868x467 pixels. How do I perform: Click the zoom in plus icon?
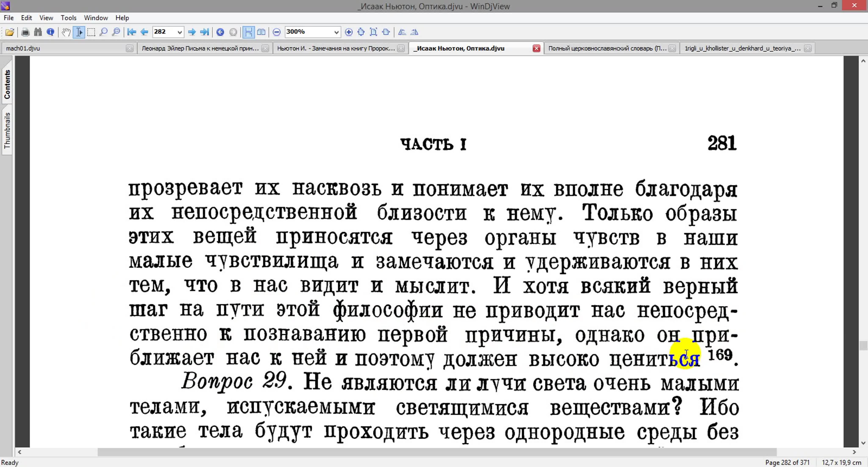349,32
